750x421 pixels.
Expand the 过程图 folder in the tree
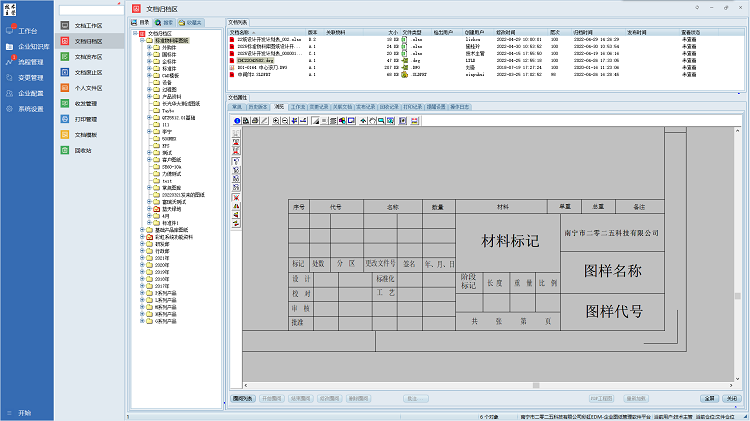point(149,89)
